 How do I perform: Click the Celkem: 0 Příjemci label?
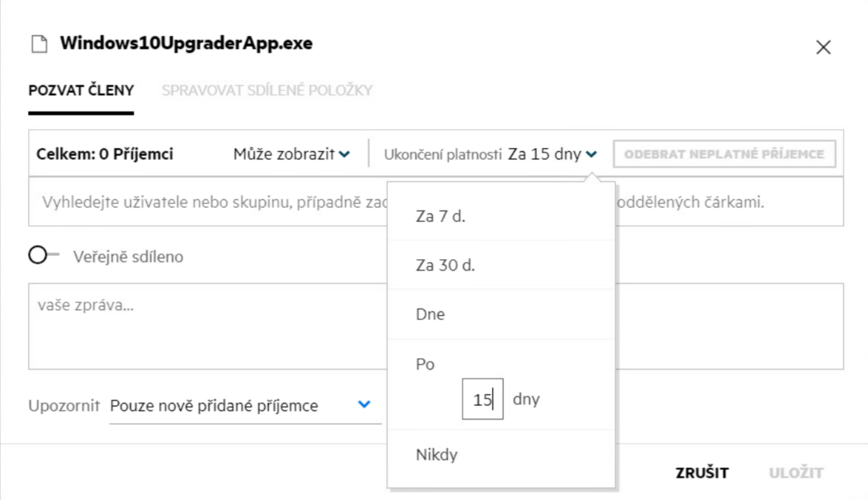pos(105,154)
